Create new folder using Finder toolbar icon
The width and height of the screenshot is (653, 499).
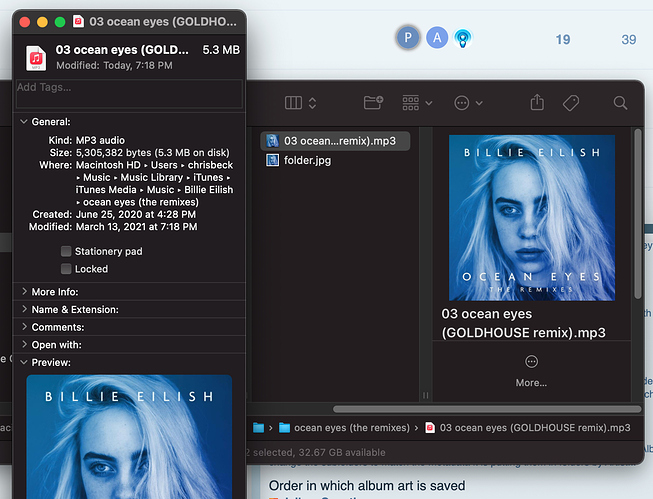click(373, 102)
